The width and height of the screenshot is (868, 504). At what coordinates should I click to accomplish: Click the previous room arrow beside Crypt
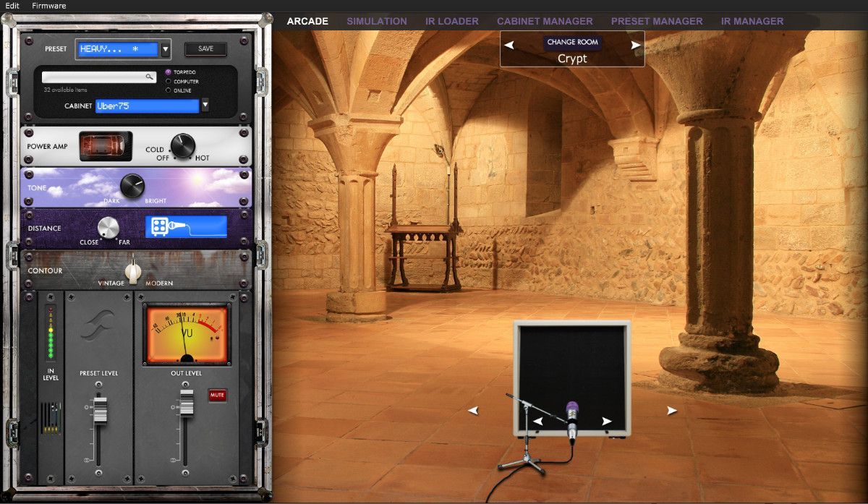pyautogui.click(x=509, y=45)
